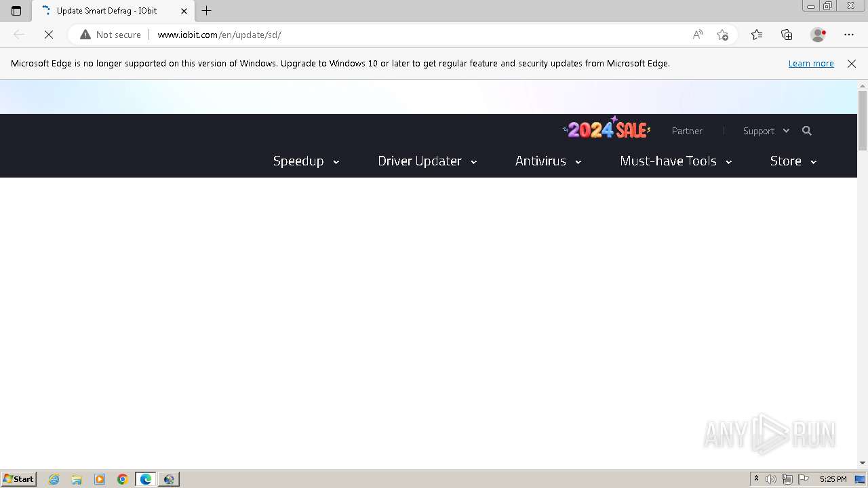868x488 pixels.
Task: Open the volume control tray icon
Action: point(771,479)
